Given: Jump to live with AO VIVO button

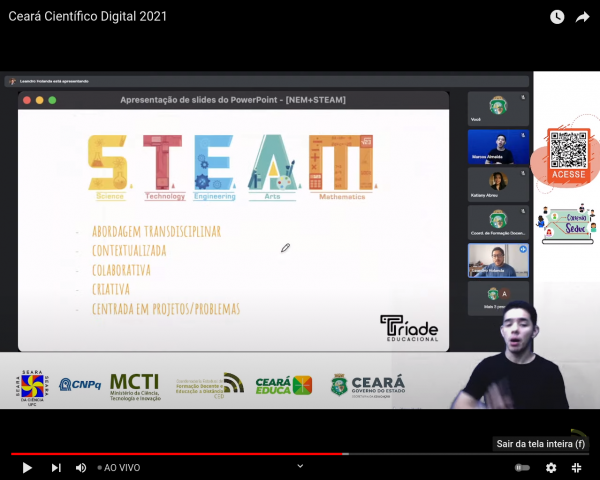Looking at the screenshot, I should tap(119, 467).
